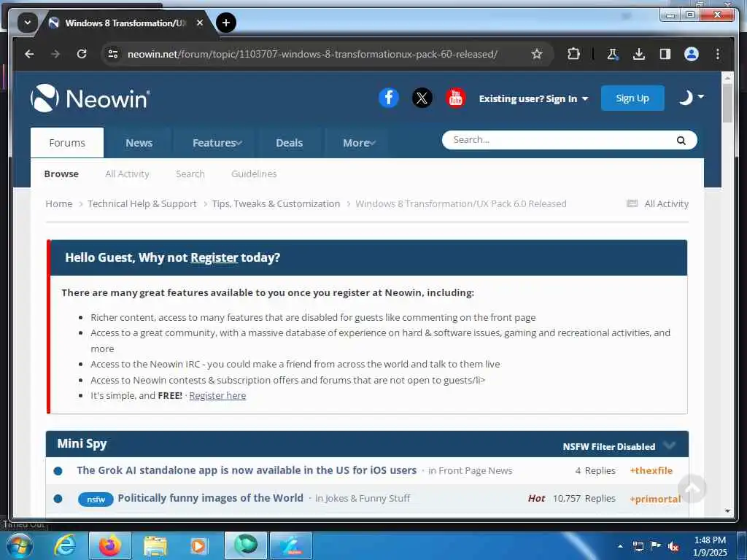This screenshot has width=747, height=560.
Task: Go to Home breadcrumb
Action: (x=59, y=204)
